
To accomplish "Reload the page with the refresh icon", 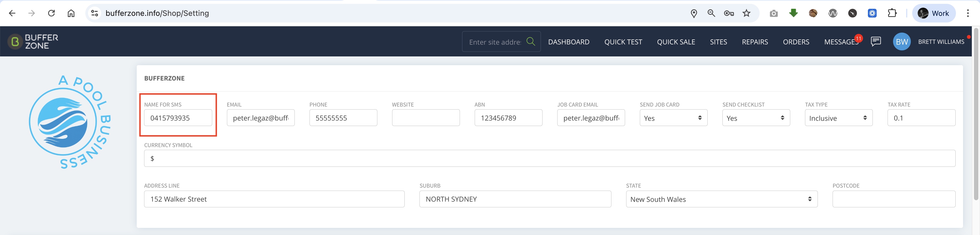I will pos(51,13).
